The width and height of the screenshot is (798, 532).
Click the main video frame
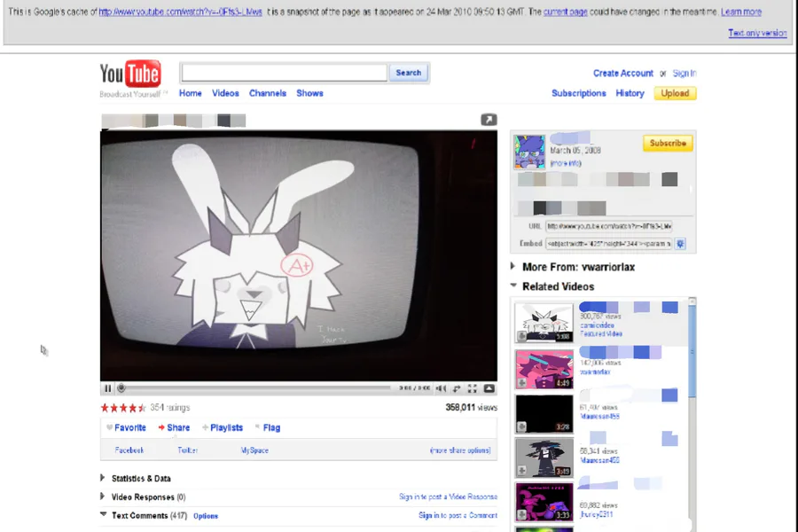299,255
